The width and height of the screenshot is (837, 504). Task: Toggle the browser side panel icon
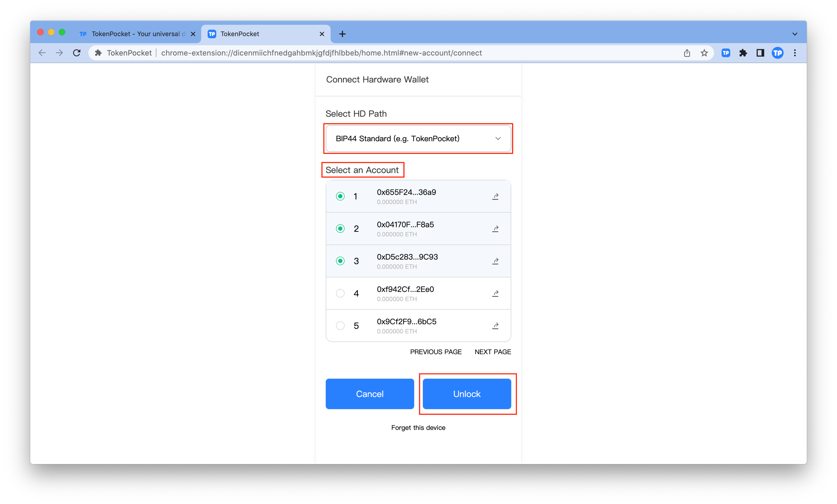click(760, 53)
